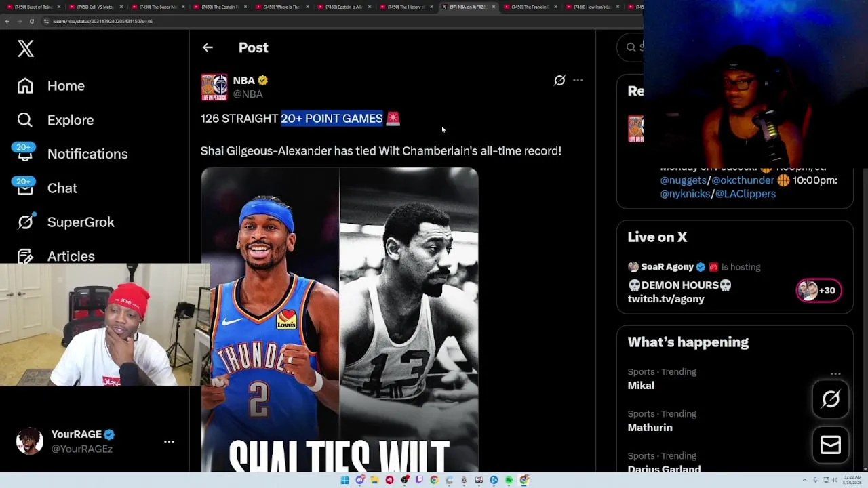Screen dimensions: 868x488
Task: Open the floating Grok button
Action: pos(831,399)
